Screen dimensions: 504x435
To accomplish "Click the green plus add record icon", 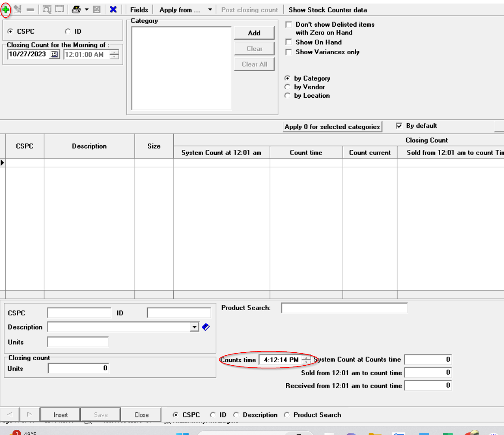I will click(x=6, y=10).
